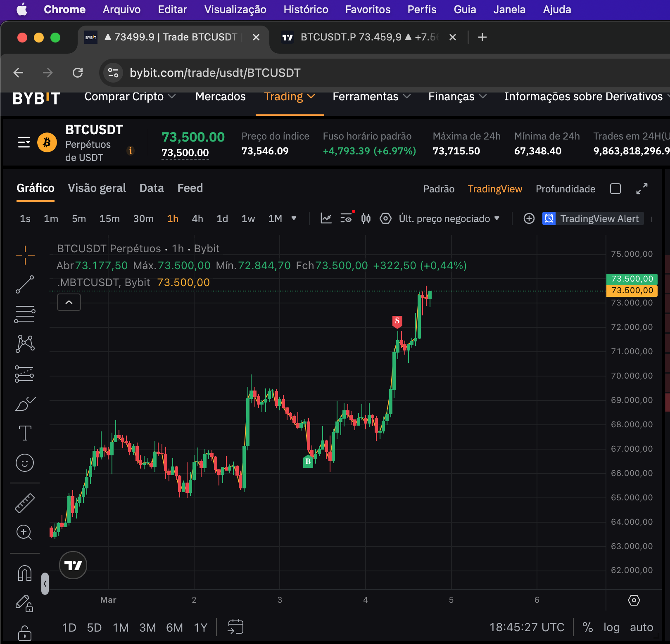Select the trend line drawing tool

25,284
